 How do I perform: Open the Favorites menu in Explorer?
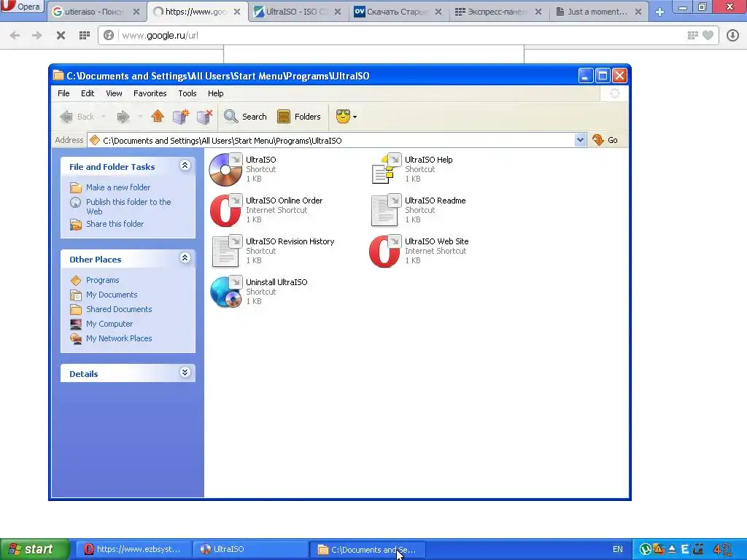pos(150,93)
